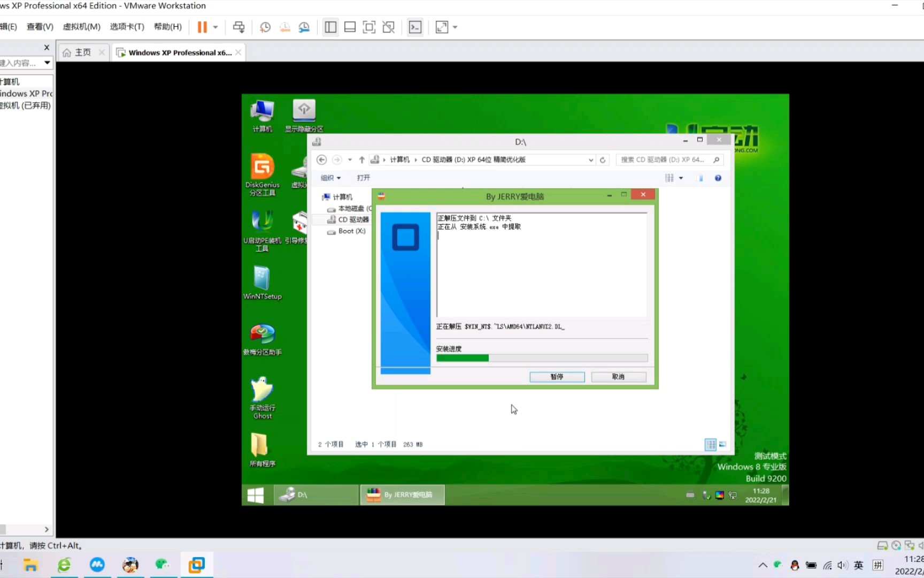Click the 安装进度 progress bar

(542, 358)
